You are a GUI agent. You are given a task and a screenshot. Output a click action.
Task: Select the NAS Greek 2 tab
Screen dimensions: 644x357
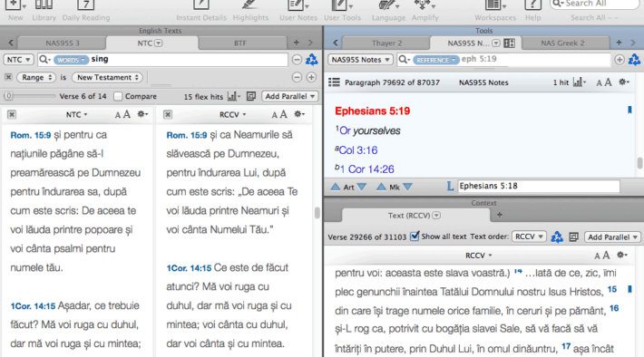(x=562, y=43)
